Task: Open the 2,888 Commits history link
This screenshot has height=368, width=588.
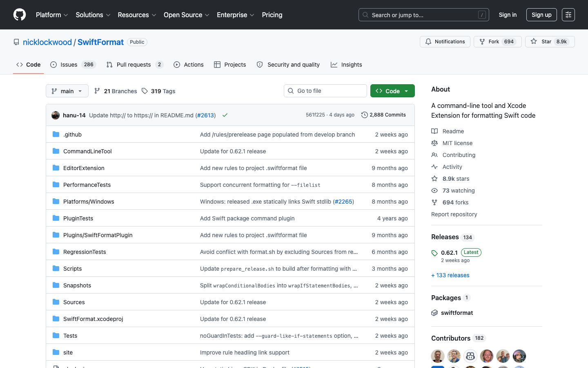Action: coord(383,115)
